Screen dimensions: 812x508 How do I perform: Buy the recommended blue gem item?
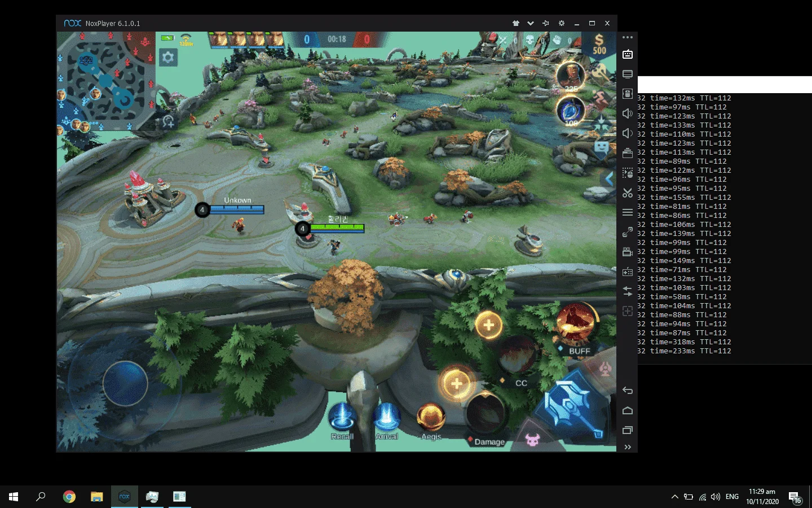coord(571,110)
